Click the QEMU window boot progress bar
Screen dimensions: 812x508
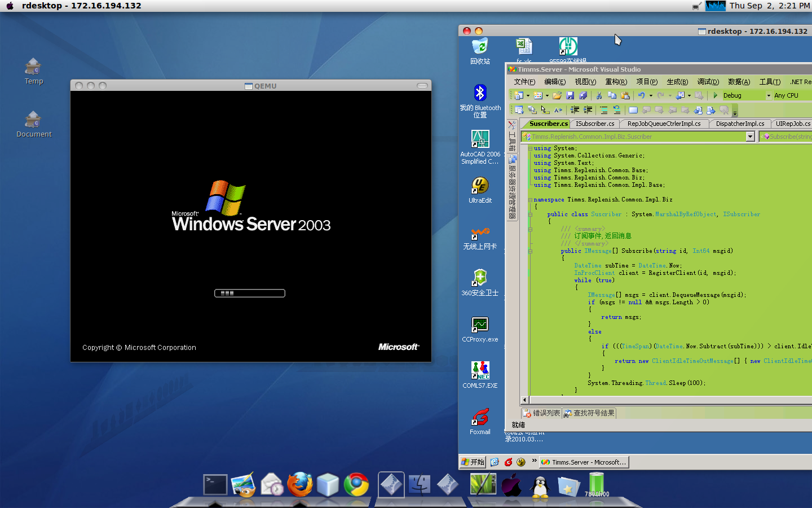250,293
